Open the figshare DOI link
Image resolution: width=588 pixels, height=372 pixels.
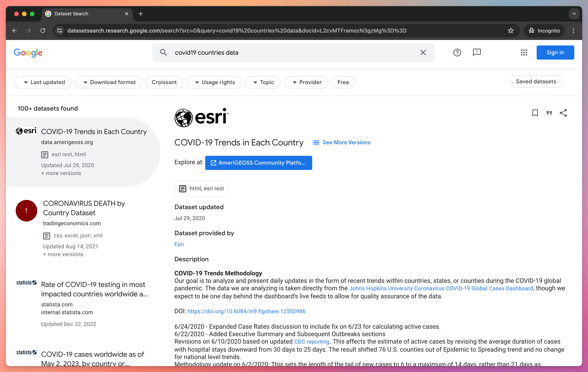(x=246, y=311)
